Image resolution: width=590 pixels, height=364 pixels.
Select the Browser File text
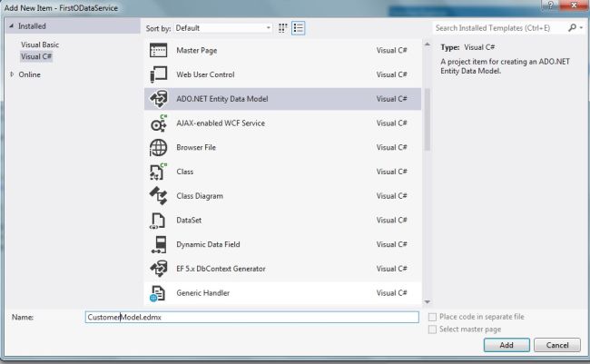(x=196, y=148)
